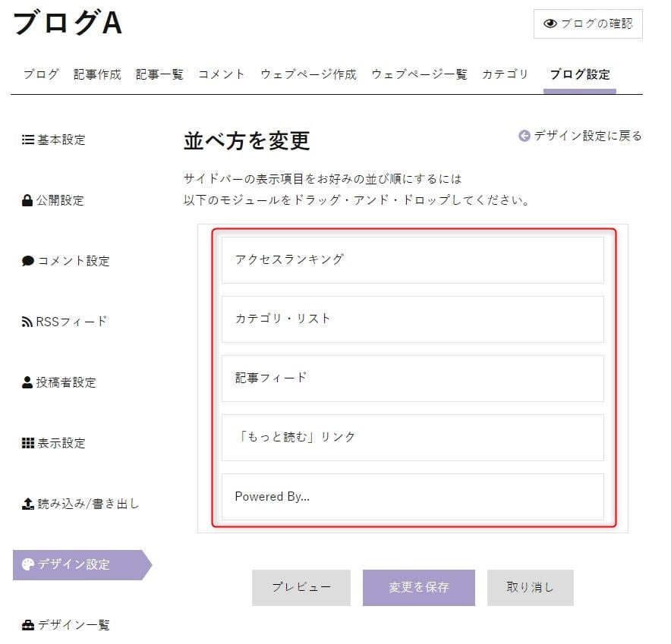Click the eye icon in ブログの確認

[x=550, y=24]
